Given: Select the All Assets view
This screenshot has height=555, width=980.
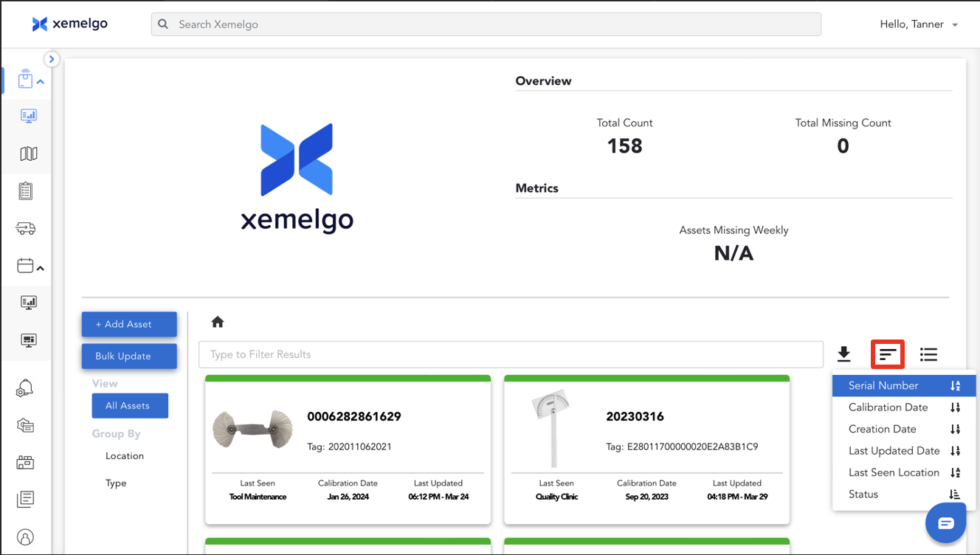Looking at the screenshot, I should [x=130, y=405].
